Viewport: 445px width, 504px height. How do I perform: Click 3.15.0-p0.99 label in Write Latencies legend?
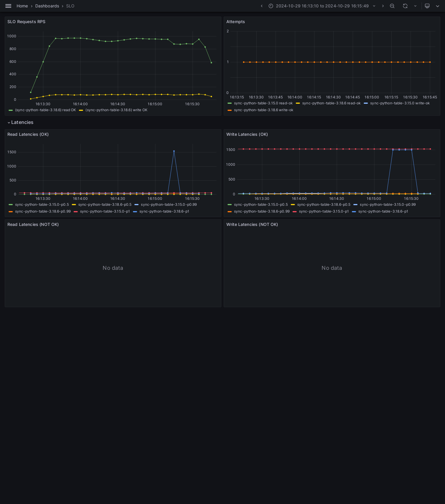point(388,205)
